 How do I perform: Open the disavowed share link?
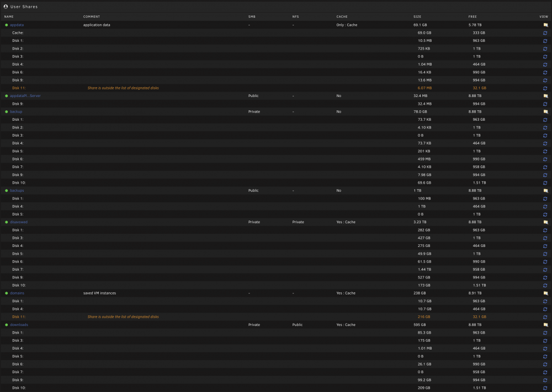point(19,222)
